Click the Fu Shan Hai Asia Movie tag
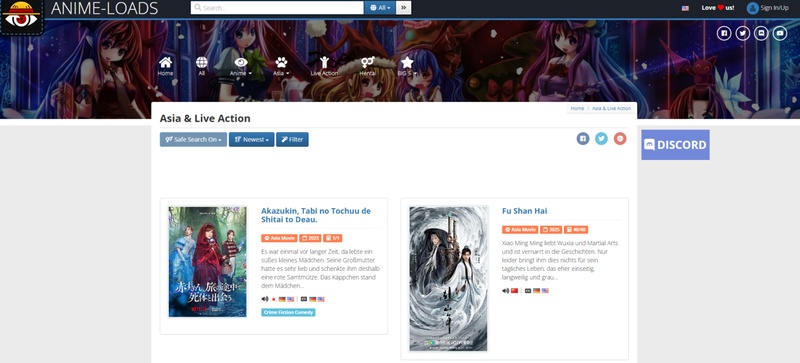 click(520, 230)
